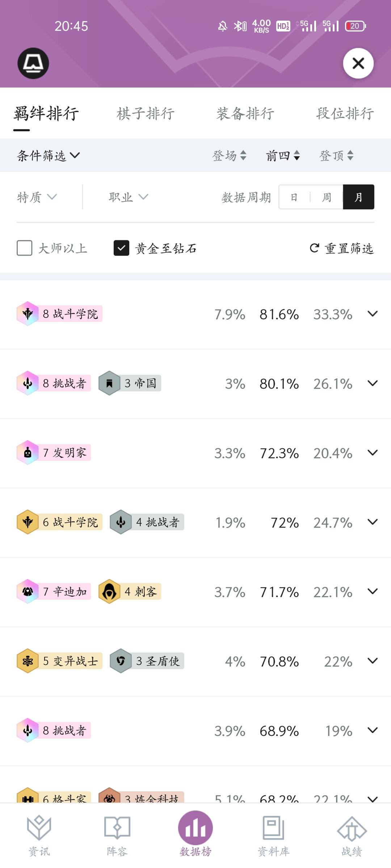The image size is (391, 868).
Task: Tap the 7 发明家 trait hexagon icon
Action: 28,452
